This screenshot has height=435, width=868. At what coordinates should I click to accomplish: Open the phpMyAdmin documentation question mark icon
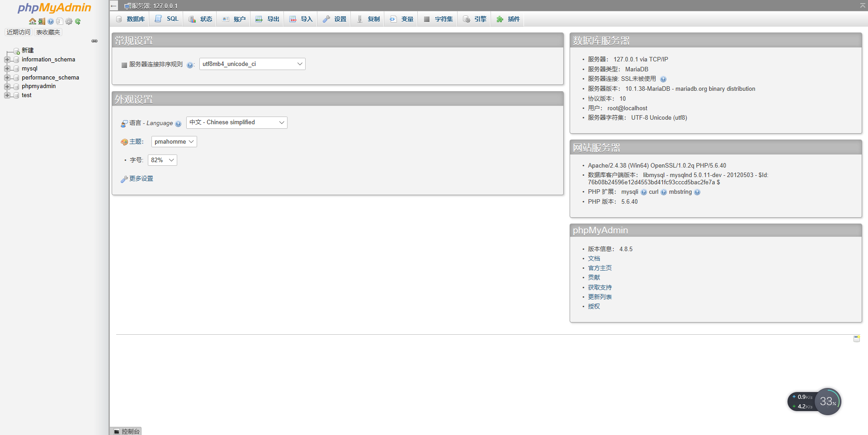pyautogui.click(x=50, y=21)
